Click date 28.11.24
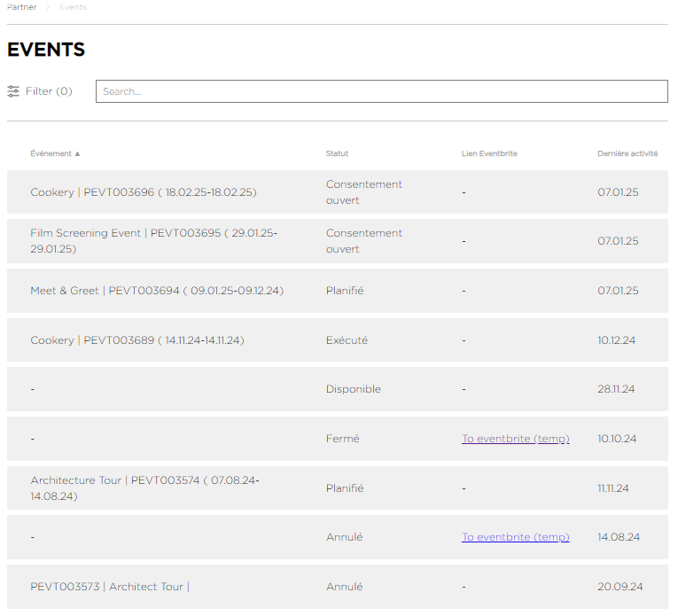Screen dimensions: 678x616 pos(616,389)
